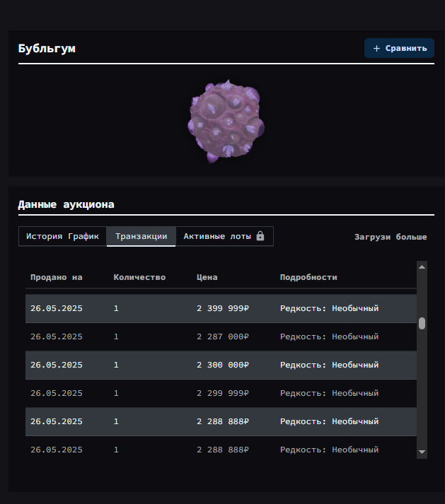Click the scrollbar up arrow of the transactions table

coord(422,267)
